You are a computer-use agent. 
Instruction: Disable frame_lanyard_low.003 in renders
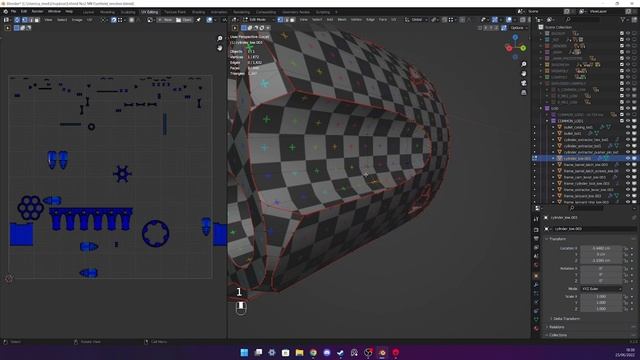click(x=634, y=196)
